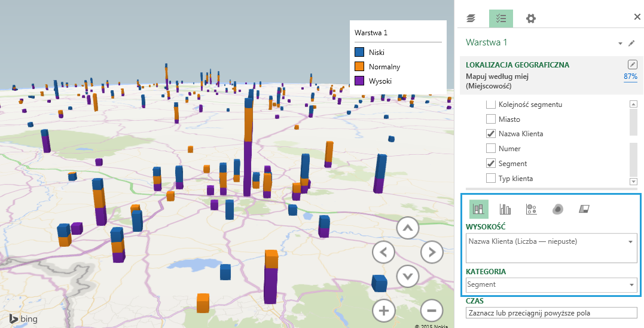The image size is (644, 328).
Task: Uncheck the Nazwa Klienta checkbox
Action: [x=491, y=134]
